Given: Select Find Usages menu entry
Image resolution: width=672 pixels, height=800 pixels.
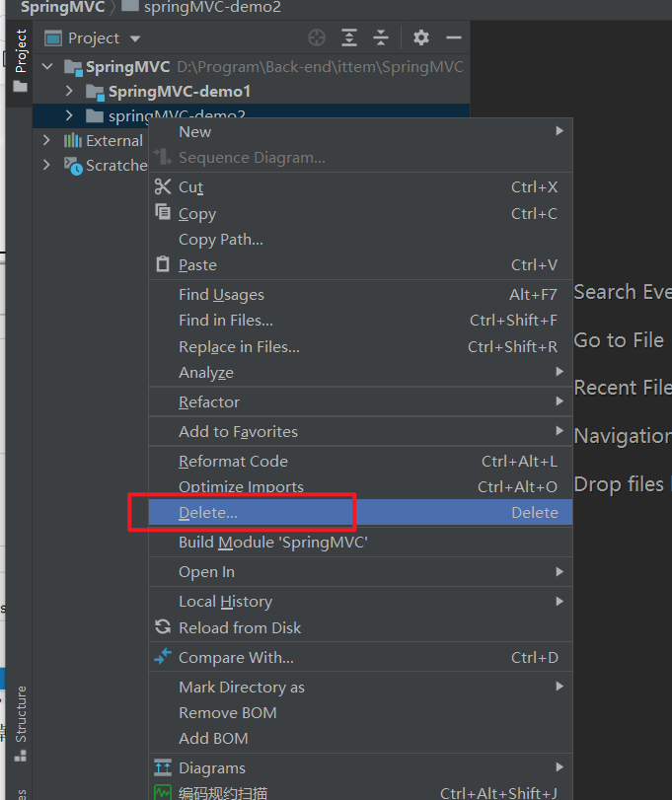Looking at the screenshot, I should (360, 294).
